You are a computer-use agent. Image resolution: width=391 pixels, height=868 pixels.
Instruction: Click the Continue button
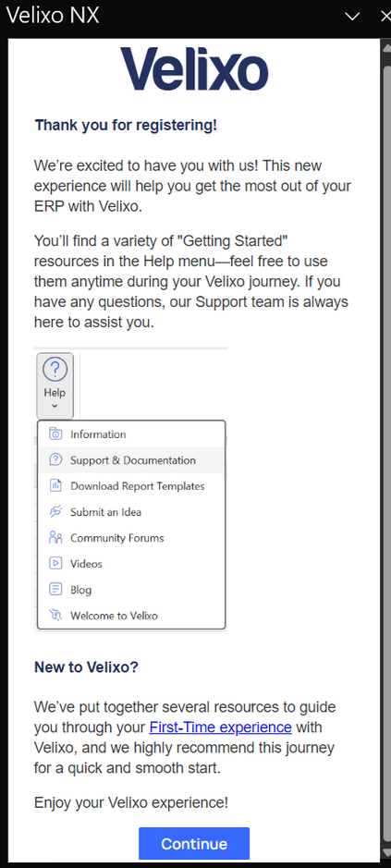(194, 844)
